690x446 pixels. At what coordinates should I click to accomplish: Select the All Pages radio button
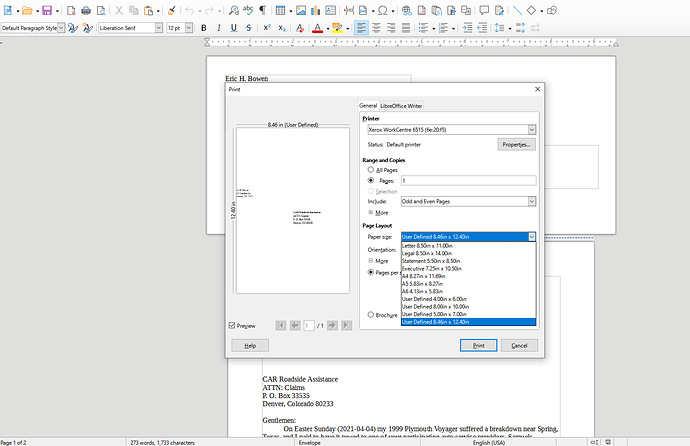click(x=371, y=170)
